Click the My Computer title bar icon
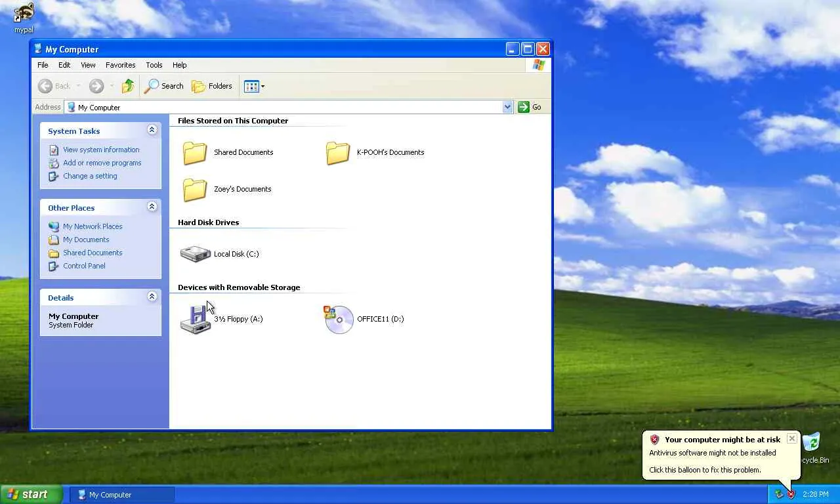The image size is (840, 504). (38, 49)
